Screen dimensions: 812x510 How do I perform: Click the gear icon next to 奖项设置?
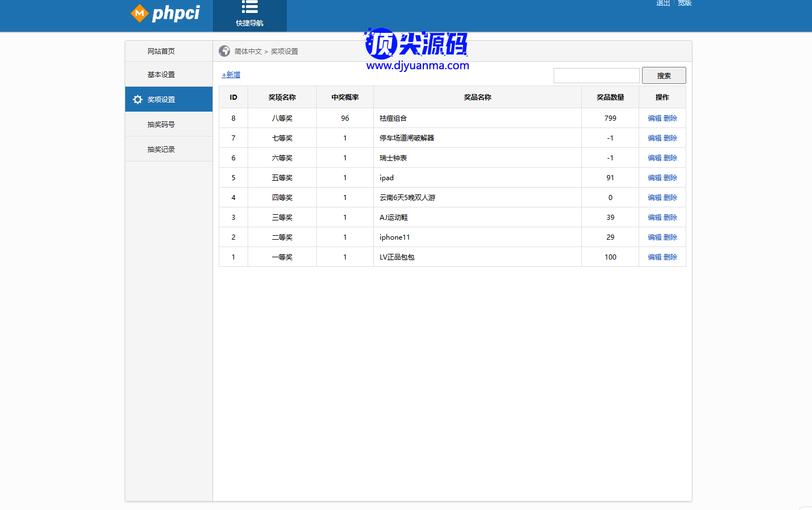[x=138, y=100]
